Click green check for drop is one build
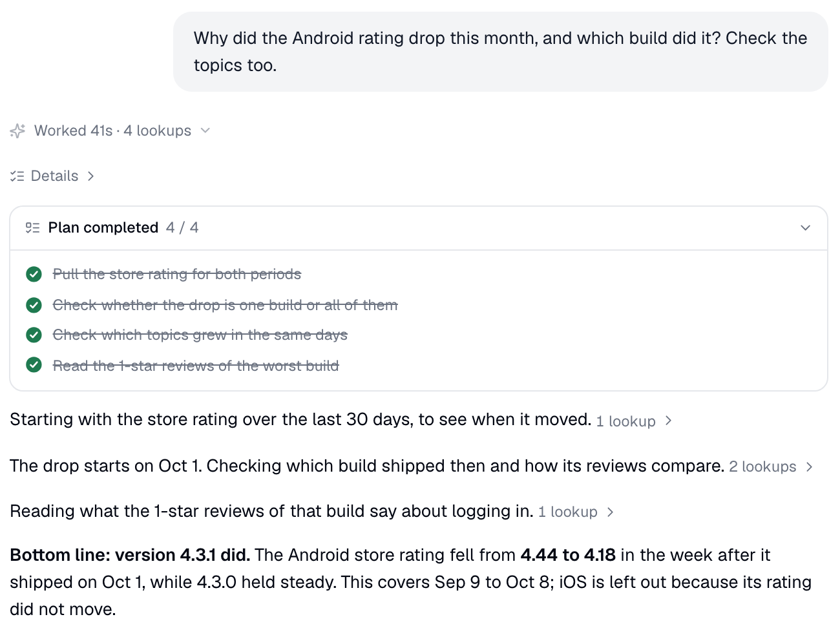840x628 pixels. pyautogui.click(x=34, y=305)
